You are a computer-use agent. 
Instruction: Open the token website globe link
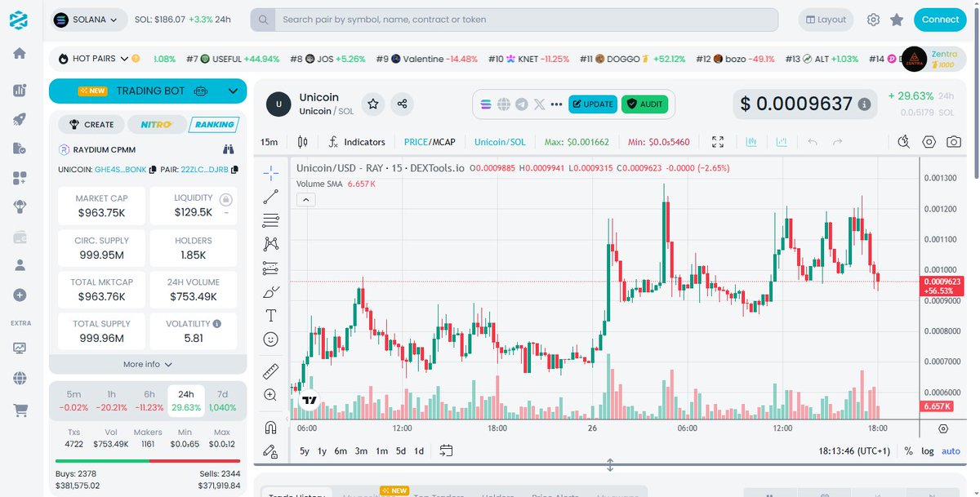504,104
